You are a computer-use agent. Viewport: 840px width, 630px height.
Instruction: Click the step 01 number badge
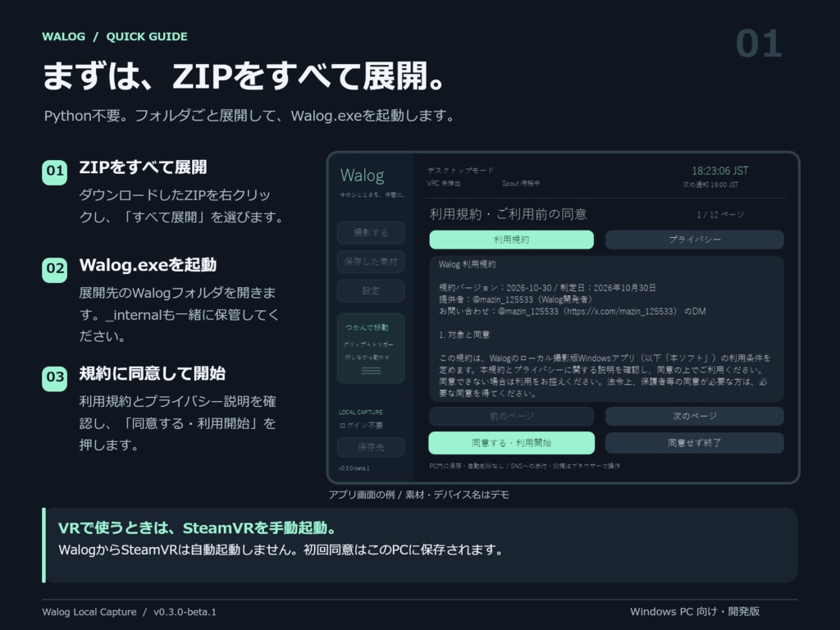(55, 172)
